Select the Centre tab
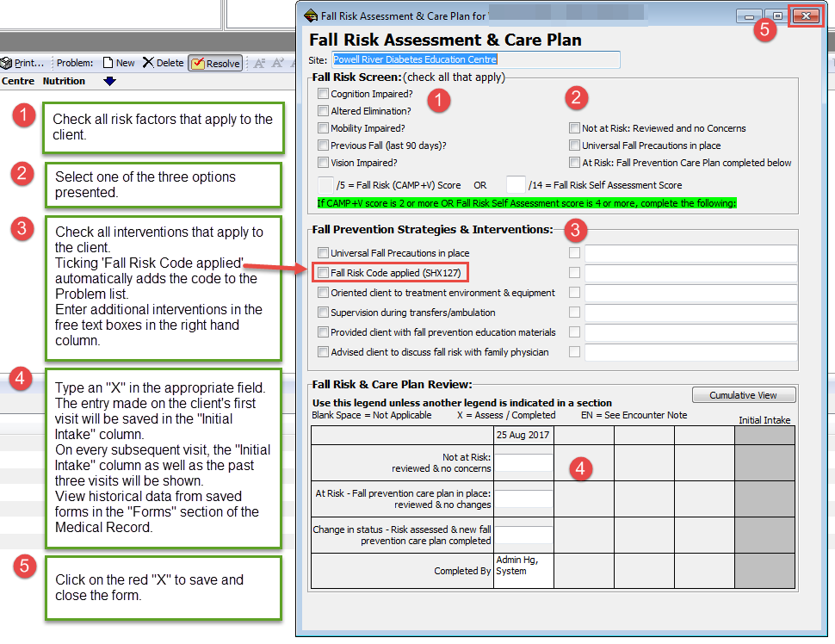This screenshot has width=835, height=644. pos(17,81)
